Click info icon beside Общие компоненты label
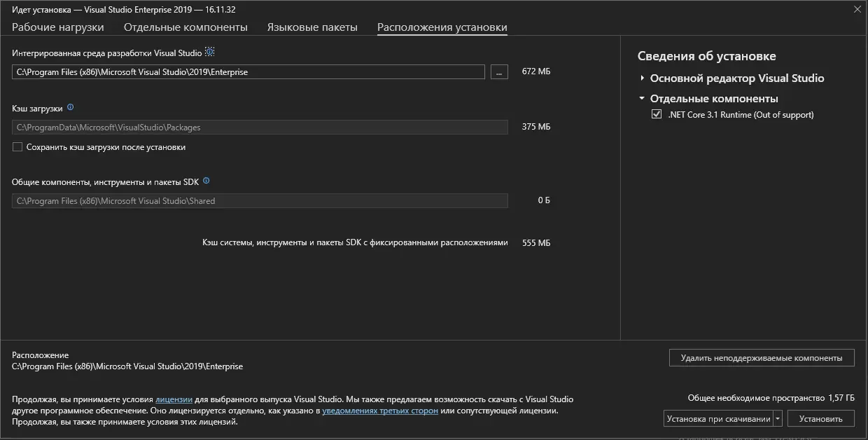The width and height of the screenshot is (868, 440). (206, 181)
